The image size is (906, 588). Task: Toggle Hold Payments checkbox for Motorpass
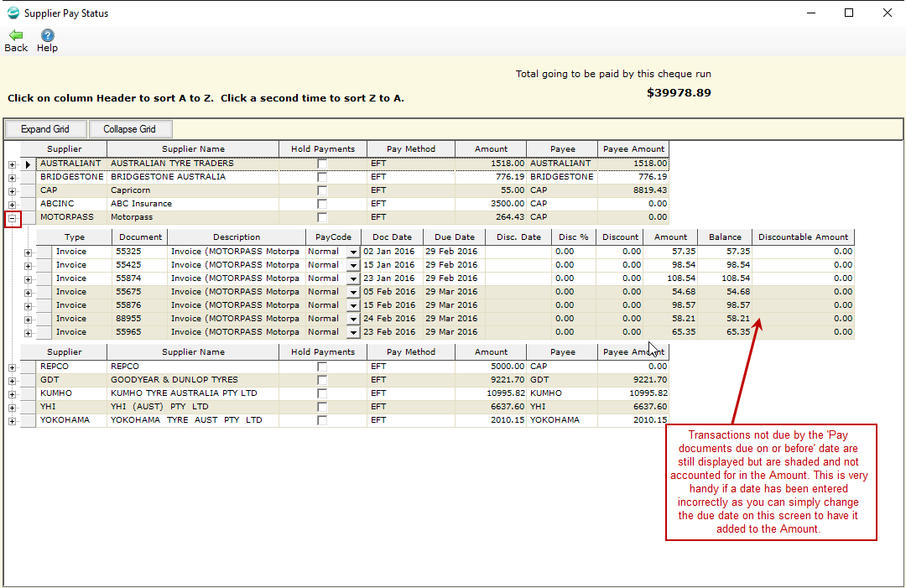pyautogui.click(x=322, y=218)
